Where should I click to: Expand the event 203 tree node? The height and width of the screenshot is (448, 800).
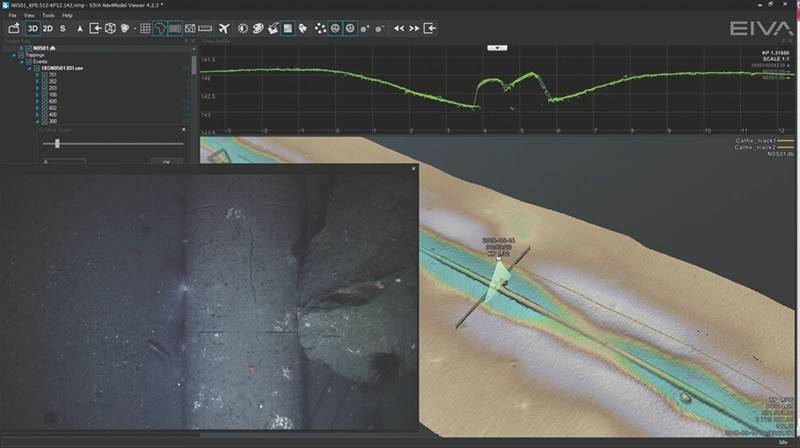click(38, 88)
